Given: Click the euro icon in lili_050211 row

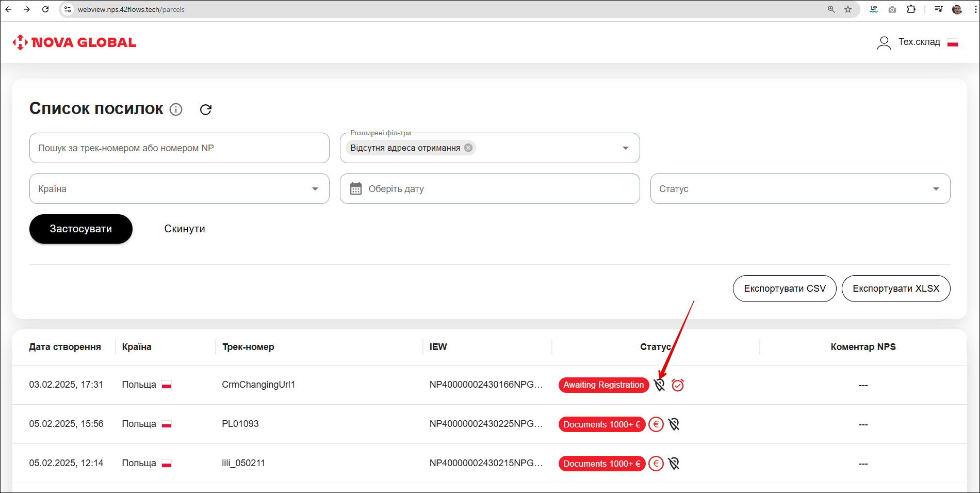Looking at the screenshot, I should [x=656, y=464].
